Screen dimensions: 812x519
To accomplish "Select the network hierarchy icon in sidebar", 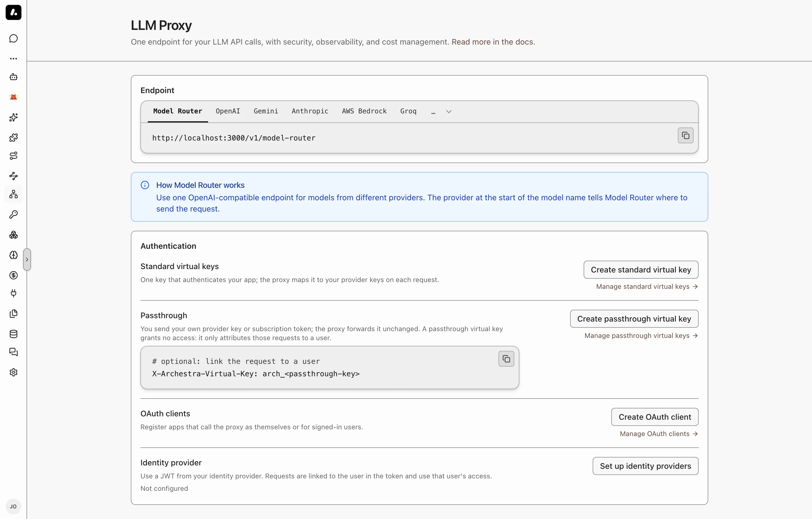I will 14,194.
